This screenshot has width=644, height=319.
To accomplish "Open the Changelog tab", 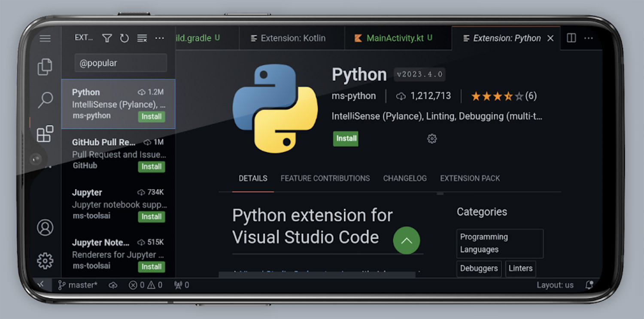I will tap(405, 178).
